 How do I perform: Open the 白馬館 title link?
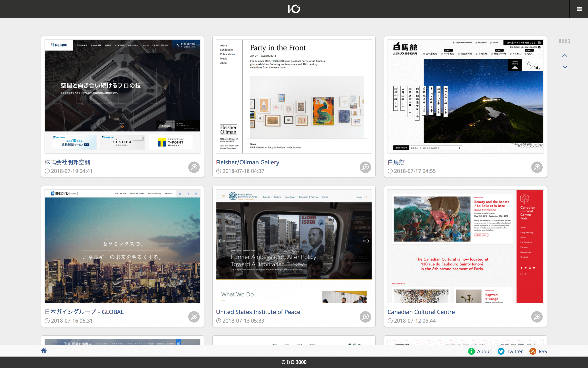(x=396, y=162)
